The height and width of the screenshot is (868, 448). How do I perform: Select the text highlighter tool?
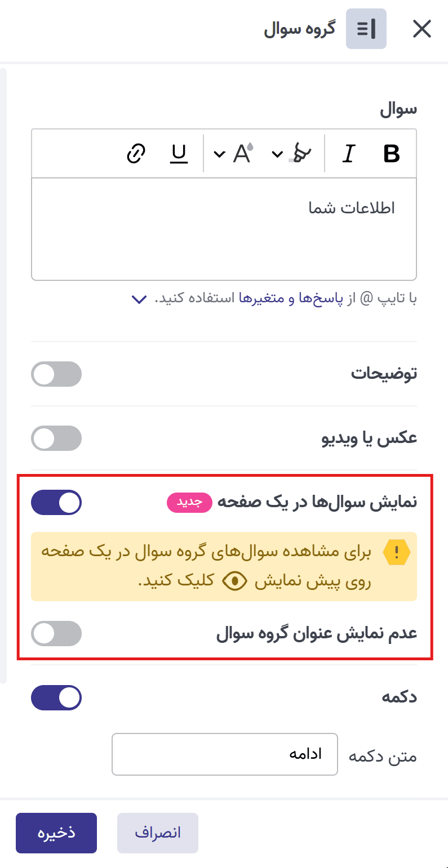[x=301, y=153]
